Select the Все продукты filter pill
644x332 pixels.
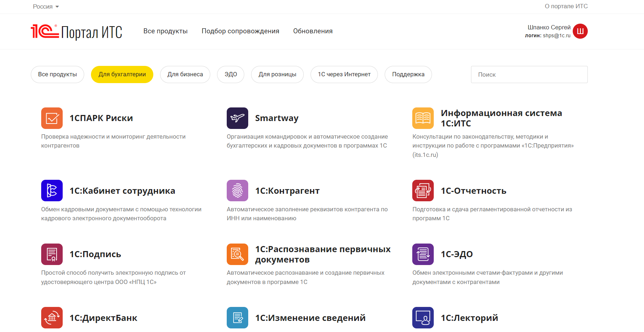[57, 74]
